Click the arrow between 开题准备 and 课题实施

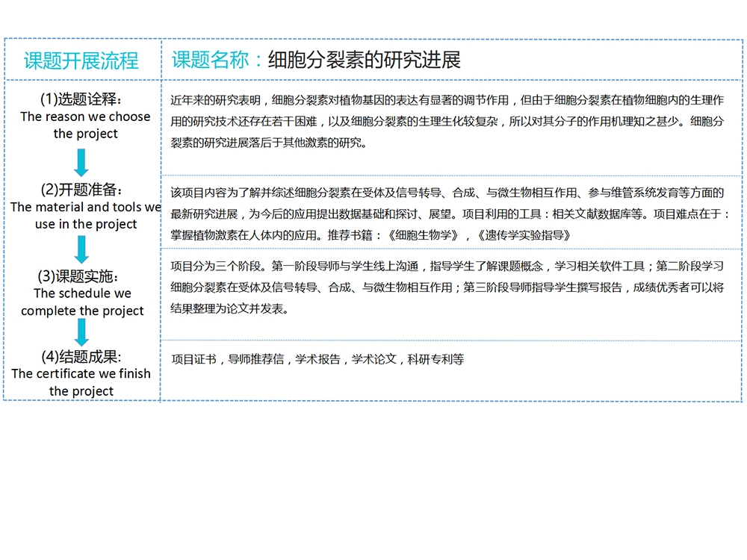point(82,249)
